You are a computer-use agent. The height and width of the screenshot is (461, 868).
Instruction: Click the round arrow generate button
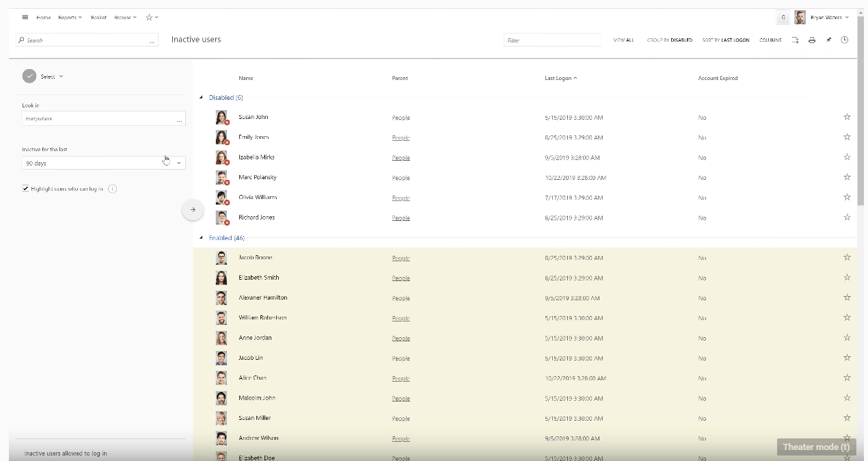click(x=193, y=210)
